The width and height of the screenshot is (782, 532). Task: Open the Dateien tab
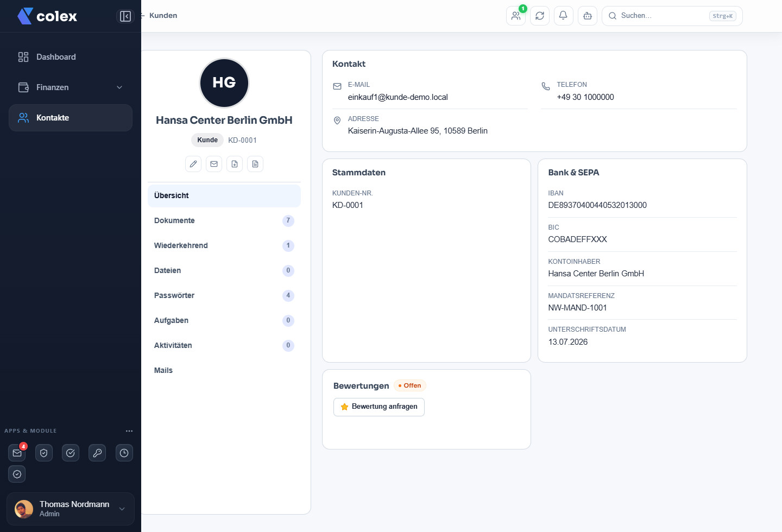coord(224,270)
